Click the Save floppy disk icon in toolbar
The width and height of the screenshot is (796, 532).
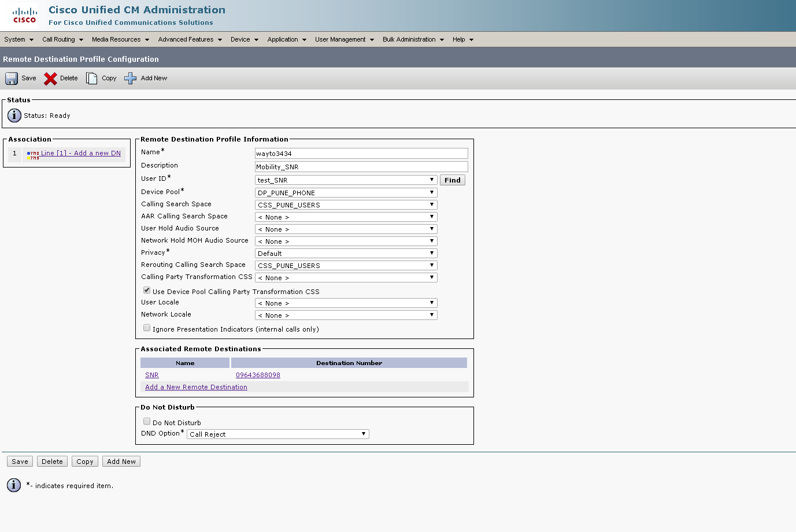12,79
